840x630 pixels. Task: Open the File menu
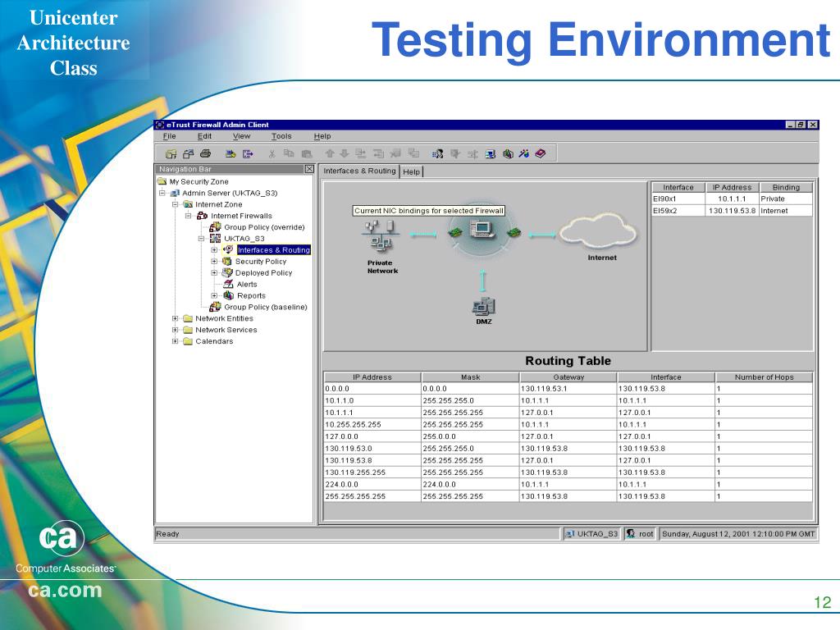[x=169, y=136]
